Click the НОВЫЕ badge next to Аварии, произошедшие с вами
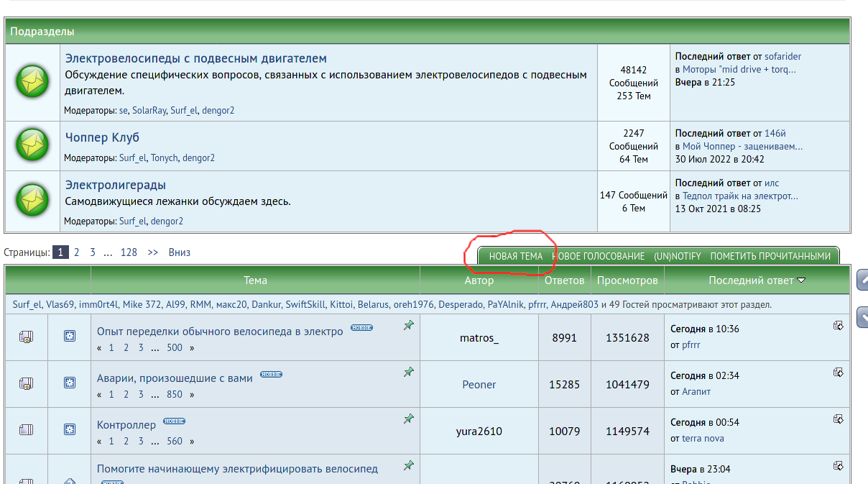This screenshot has width=868, height=484. point(271,375)
